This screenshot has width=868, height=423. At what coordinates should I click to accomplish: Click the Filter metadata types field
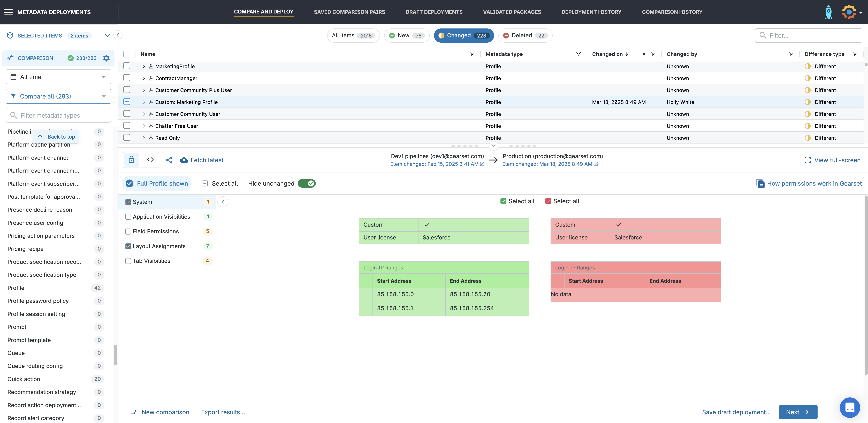click(x=58, y=115)
